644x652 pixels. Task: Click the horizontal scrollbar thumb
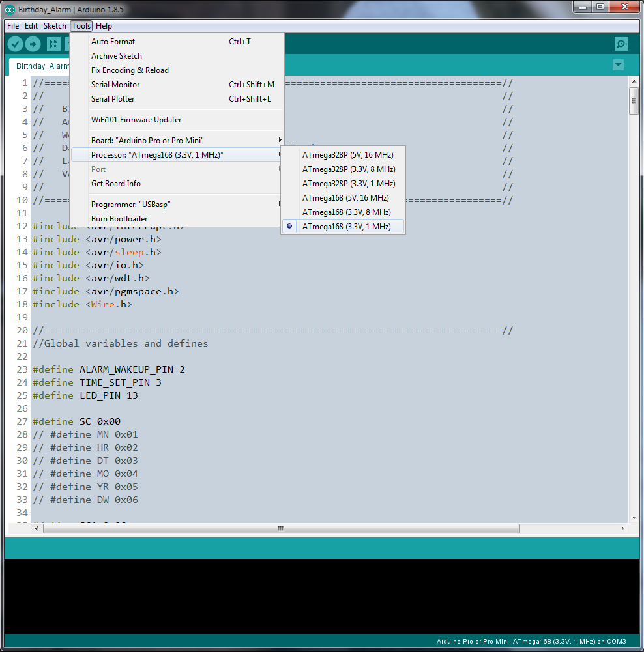pyautogui.click(x=281, y=529)
